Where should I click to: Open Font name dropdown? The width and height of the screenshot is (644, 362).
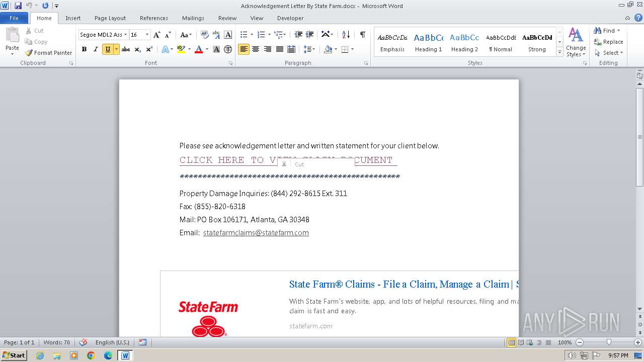point(125,35)
